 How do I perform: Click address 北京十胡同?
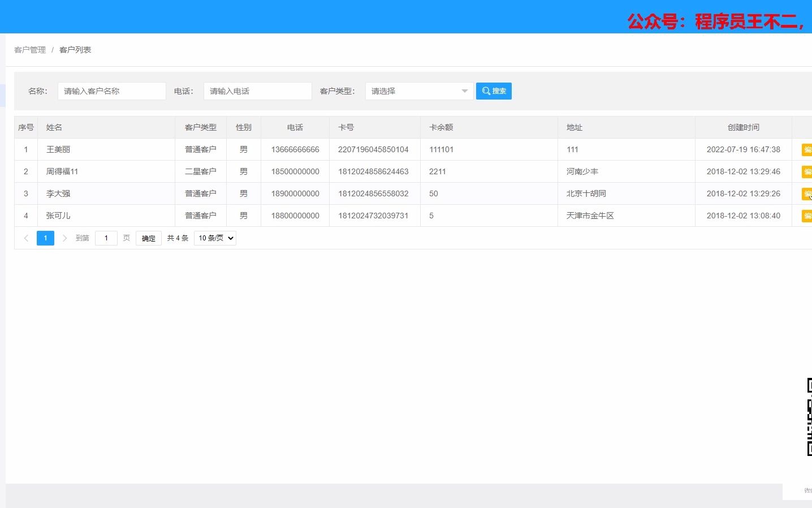point(586,193)
